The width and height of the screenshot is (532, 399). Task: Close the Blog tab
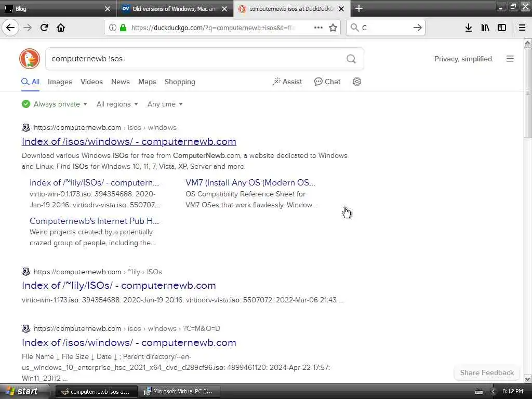[107, 9]
